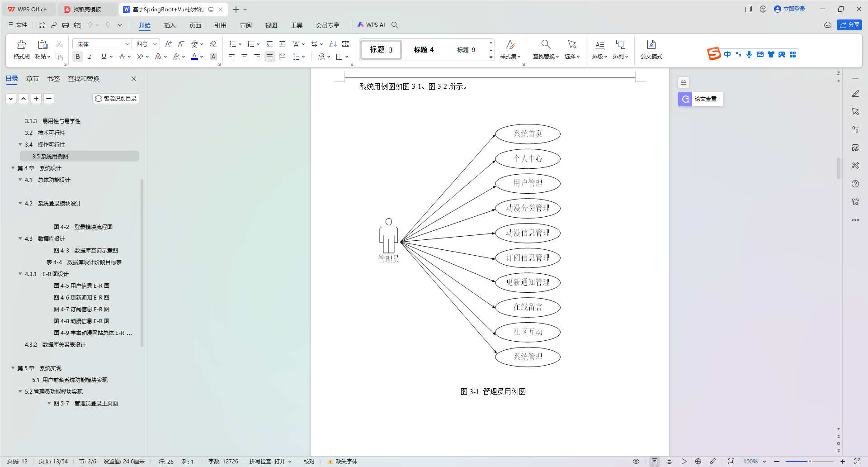
Task: Open the 文件 menu
Action: coord(18,25)
